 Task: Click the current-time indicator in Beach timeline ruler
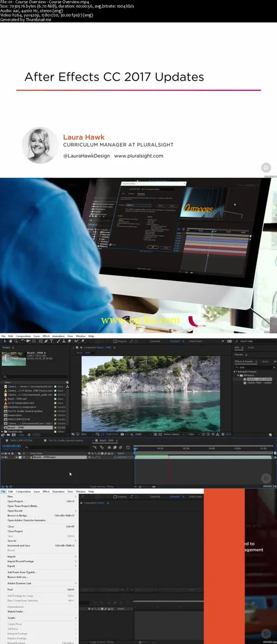(135, 448)
